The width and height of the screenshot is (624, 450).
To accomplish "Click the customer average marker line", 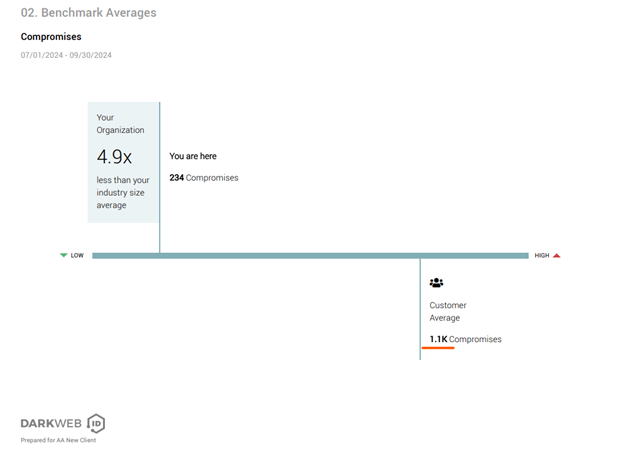I will [420, 310].
